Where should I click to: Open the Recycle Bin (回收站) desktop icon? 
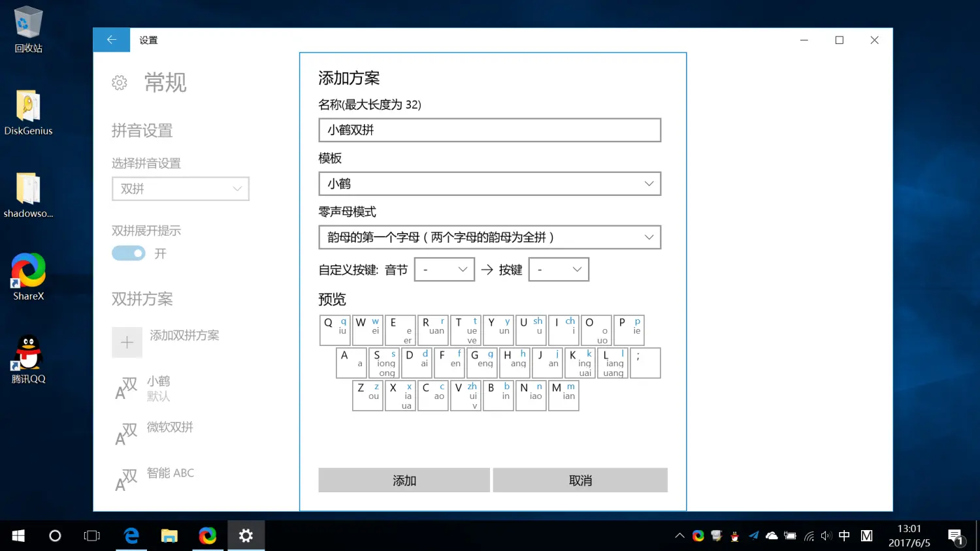[28, 30]
